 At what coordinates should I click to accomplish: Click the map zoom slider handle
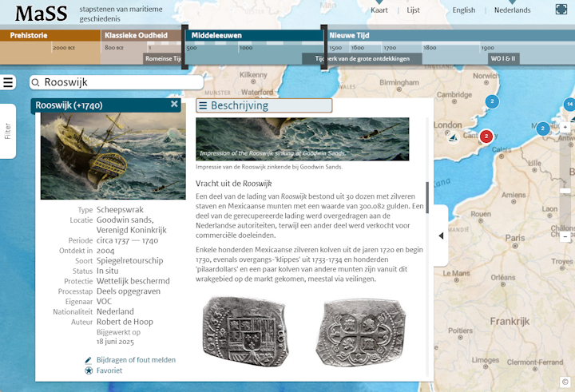tap(565, 191)
